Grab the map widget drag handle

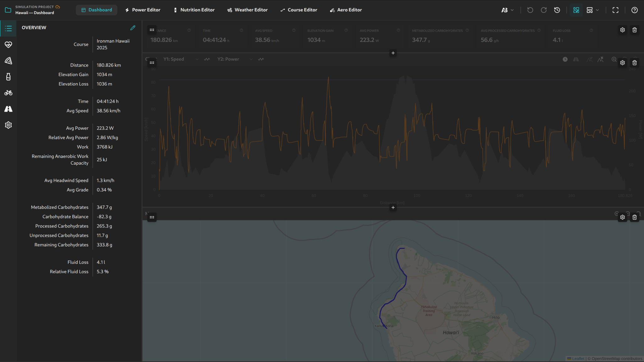pyautogui.click(x=152, y=217)
